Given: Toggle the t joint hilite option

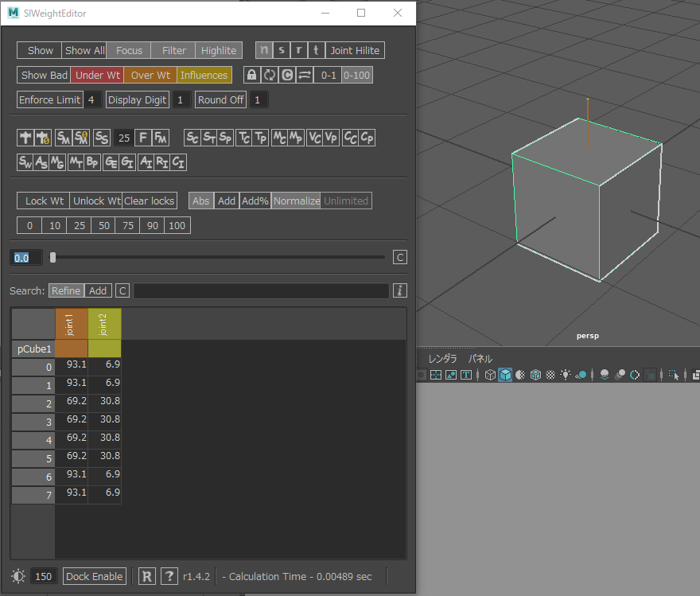Looking at the screenshot, I should point(316,50).
